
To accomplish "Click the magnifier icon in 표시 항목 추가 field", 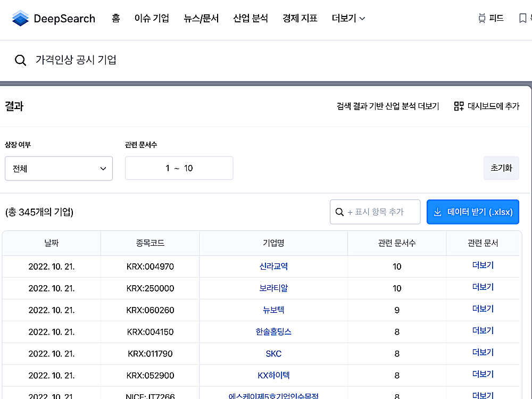I will click(x=339, y=212).
